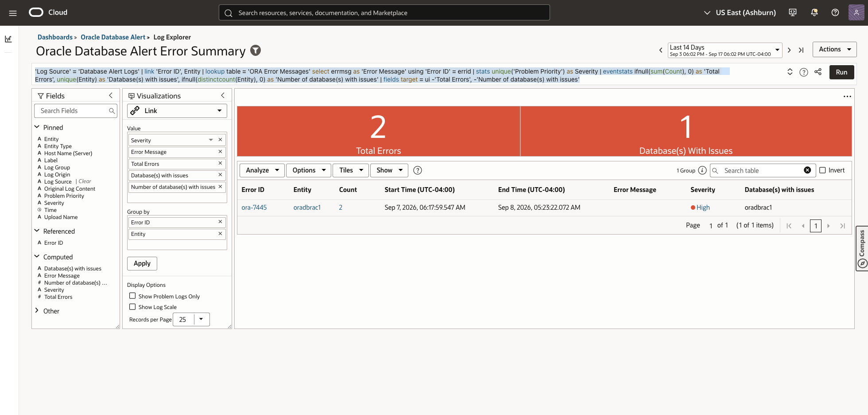Open the Cloud Shell developer tools icon

tap(793, 12)
